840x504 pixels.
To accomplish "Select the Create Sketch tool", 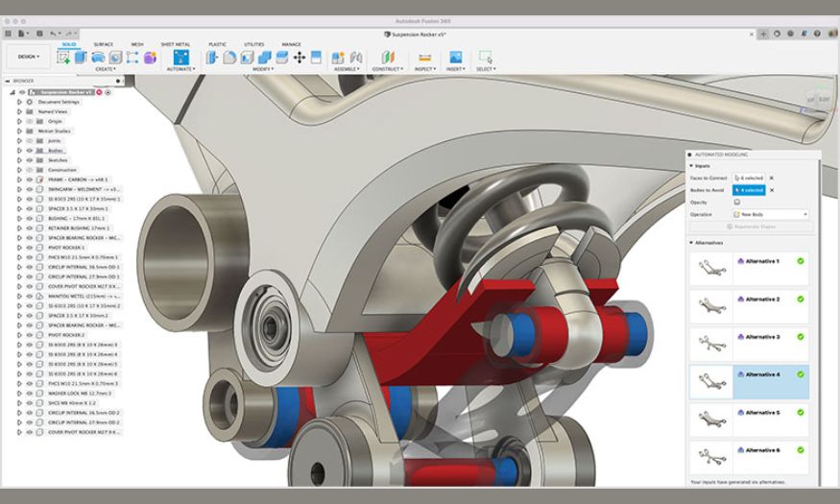I will point(63,58).
